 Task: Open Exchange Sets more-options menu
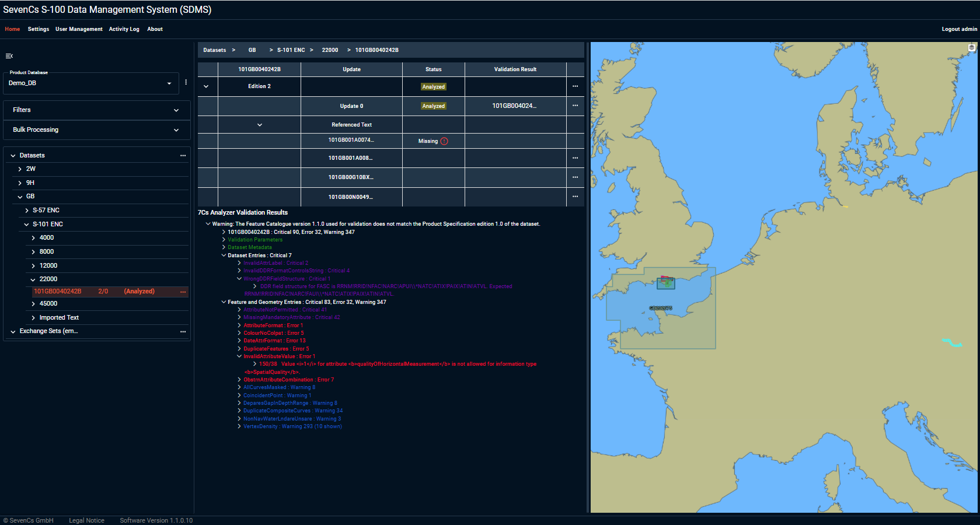(183, 331)
